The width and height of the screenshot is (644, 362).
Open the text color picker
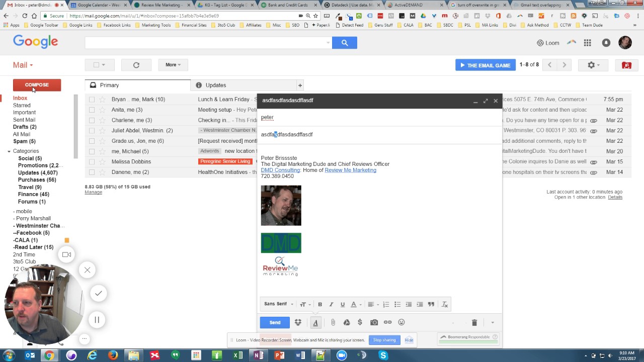point(356,304)
